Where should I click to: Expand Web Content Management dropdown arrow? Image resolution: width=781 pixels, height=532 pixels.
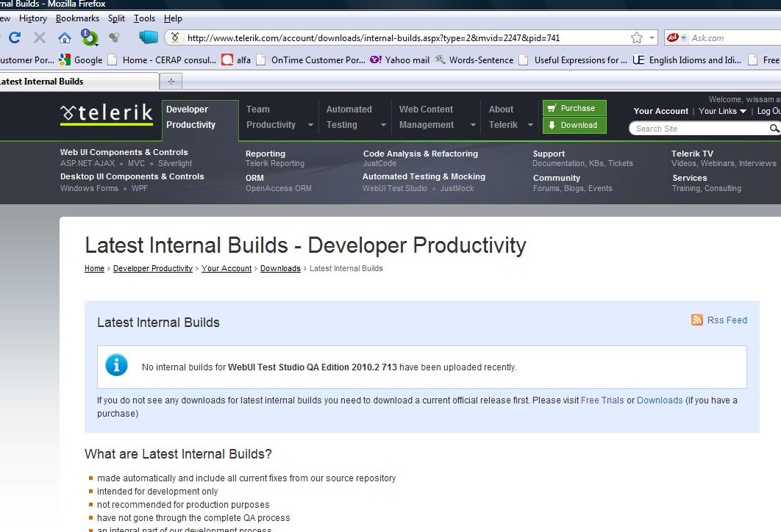[x=473, y=125]
